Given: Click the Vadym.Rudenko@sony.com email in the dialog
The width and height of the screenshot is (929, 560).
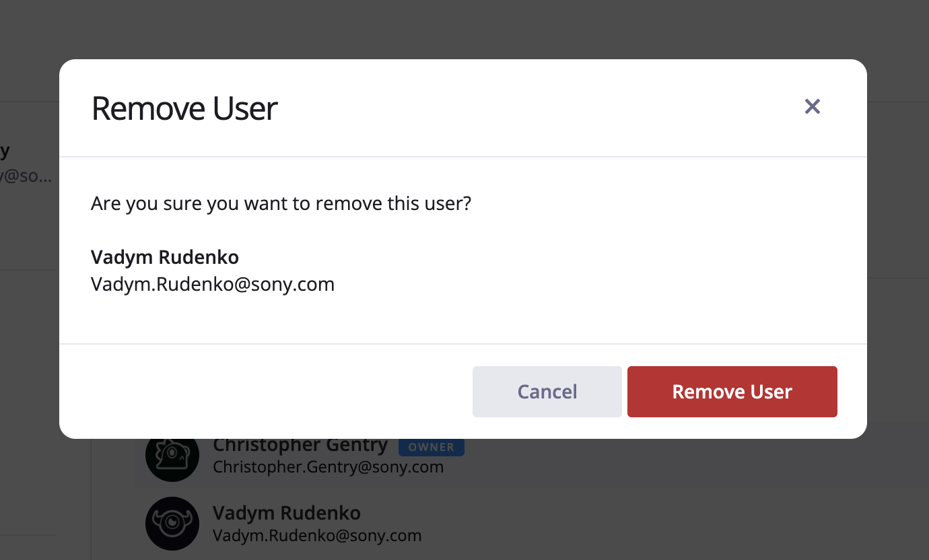Looking at the screenshot, I should [x=213, y=284].
